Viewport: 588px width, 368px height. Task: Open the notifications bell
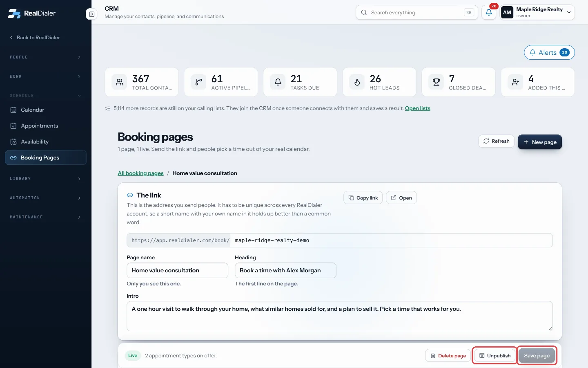coord(489,12)
